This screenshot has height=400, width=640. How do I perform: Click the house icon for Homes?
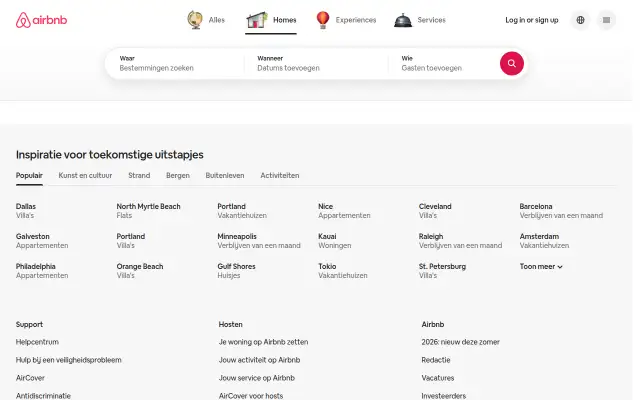(257, 20)
